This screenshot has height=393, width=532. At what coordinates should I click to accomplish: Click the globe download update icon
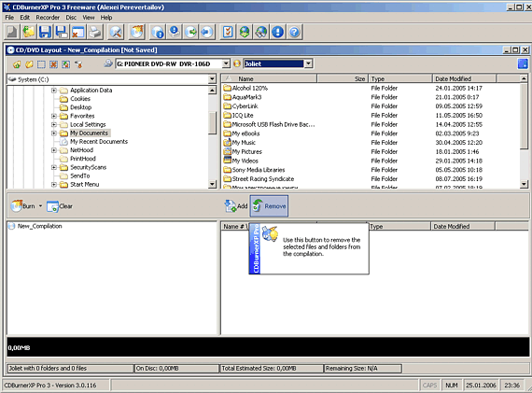[245, 32]
